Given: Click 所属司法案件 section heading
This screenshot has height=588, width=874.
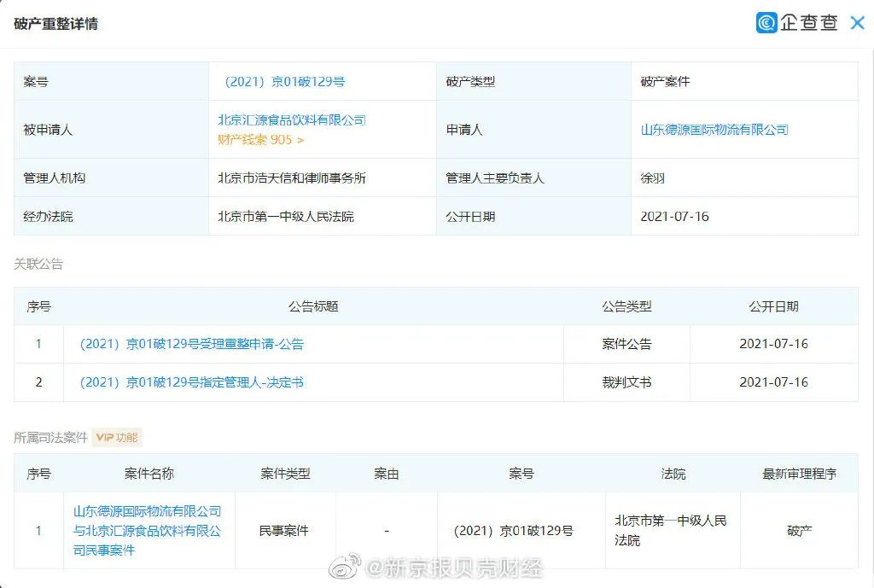Looking at the screenshot, I should point(50,438).
